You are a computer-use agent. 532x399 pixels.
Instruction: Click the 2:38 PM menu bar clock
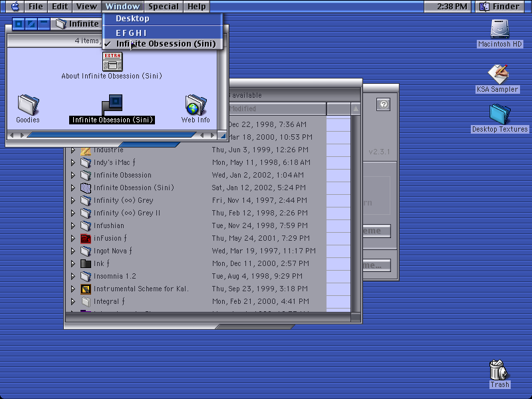tap(452, 7)
